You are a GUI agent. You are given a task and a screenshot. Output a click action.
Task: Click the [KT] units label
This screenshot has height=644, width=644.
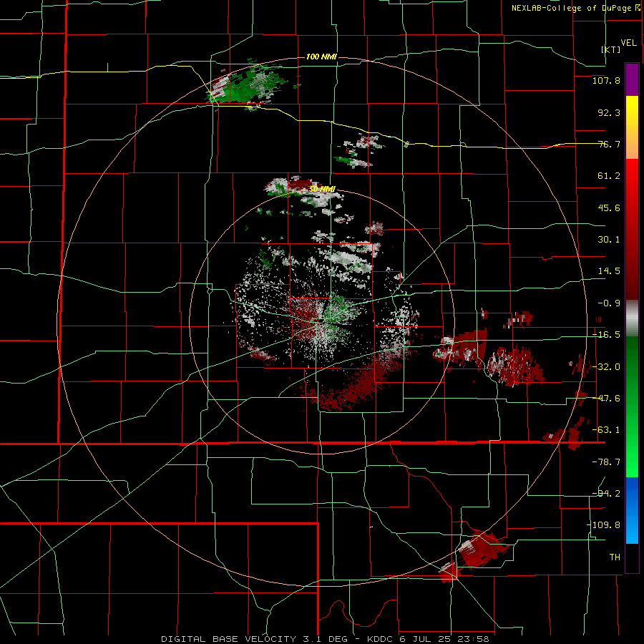click(611, 49)
